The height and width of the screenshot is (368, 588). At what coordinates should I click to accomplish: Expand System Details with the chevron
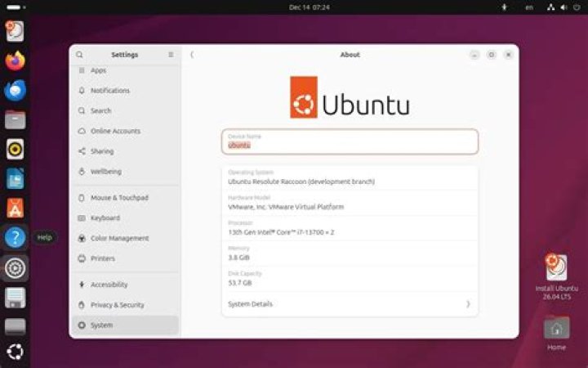[x=468, y=304]
